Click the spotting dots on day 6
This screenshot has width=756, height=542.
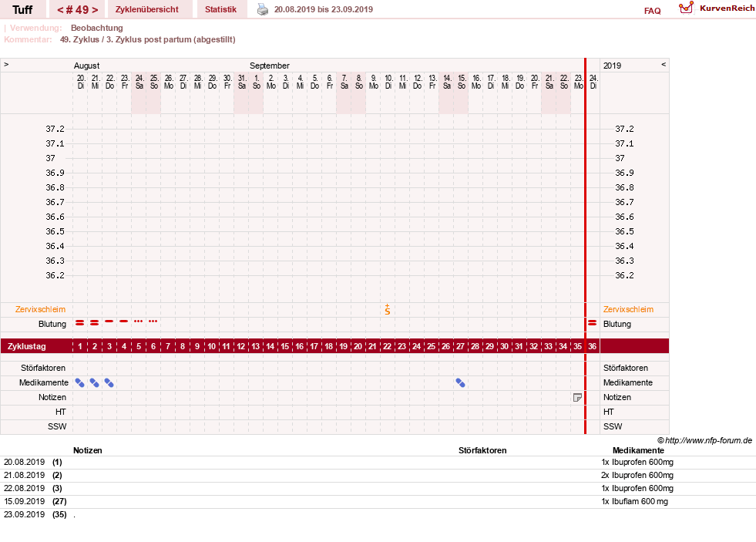153,321
